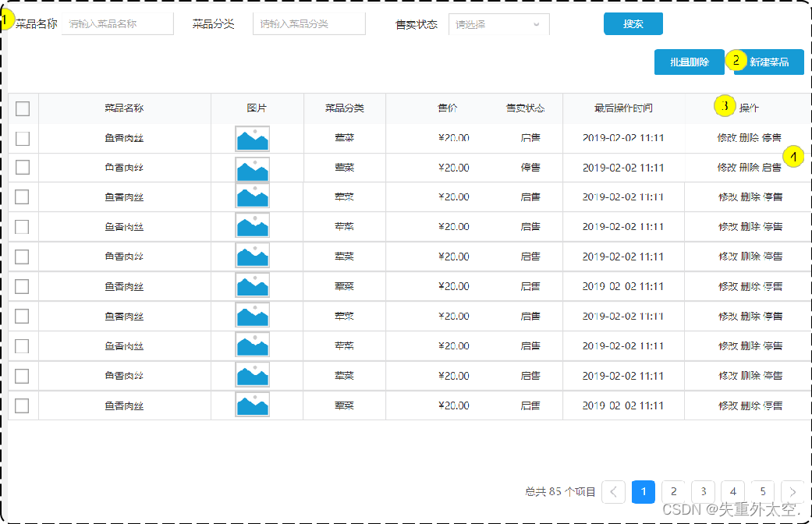Click the 停售 status cell
This screenshot has height=524, width=812.
pyautogui.click(x=530, y=167)
